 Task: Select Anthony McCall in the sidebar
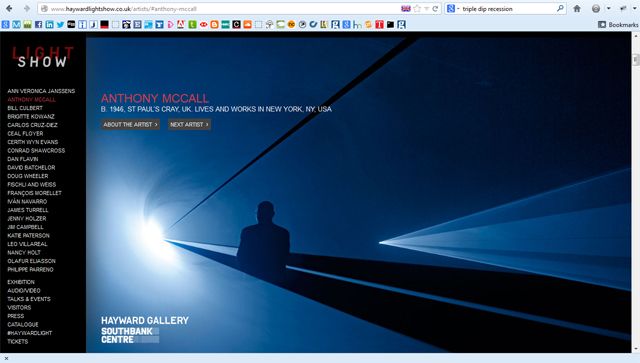(31, 100)
